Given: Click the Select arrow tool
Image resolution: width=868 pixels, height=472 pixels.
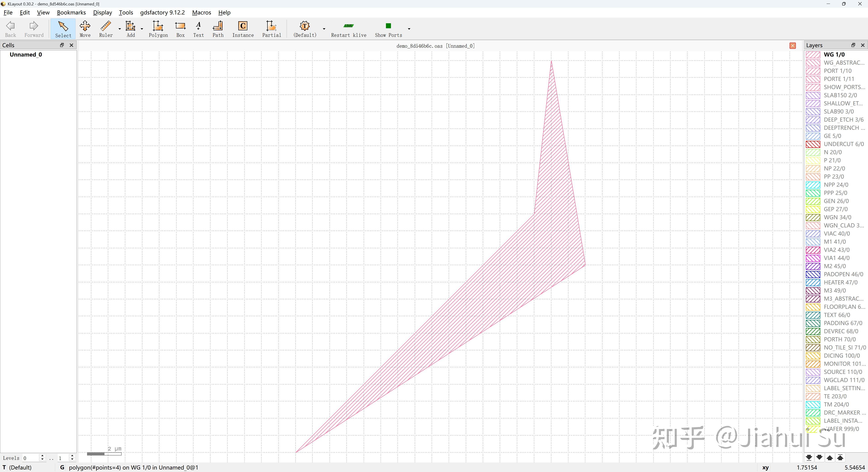Looking at the screenshot, I should coord(63,29).
